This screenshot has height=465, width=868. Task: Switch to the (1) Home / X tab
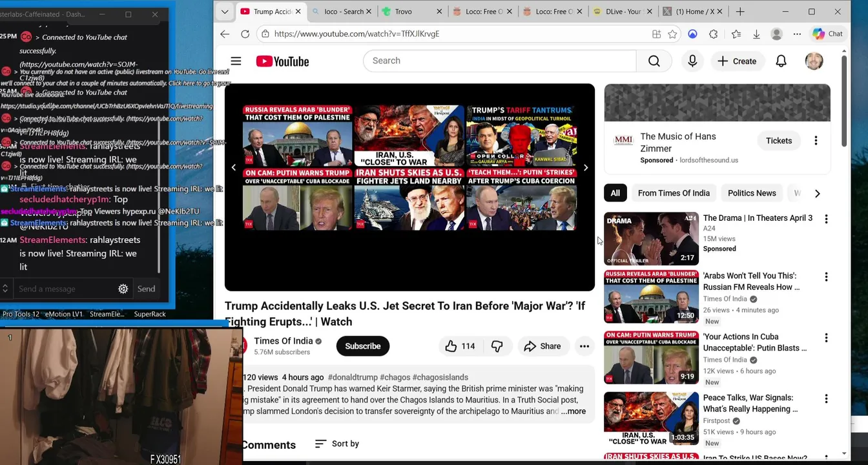(x=692, y=12)
